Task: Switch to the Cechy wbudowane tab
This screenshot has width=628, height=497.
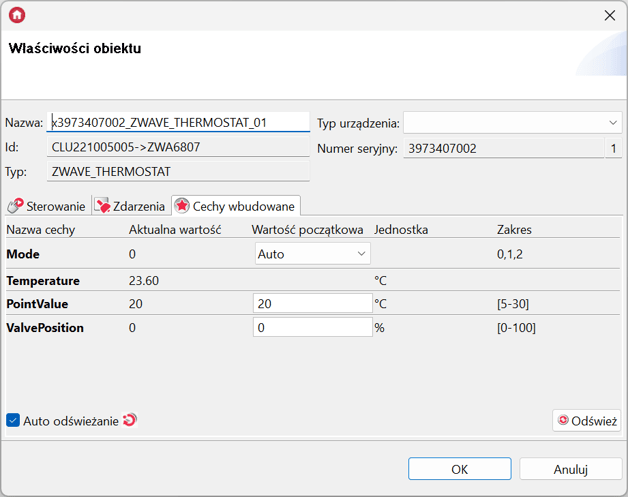Action: click(x=236, y=206)
